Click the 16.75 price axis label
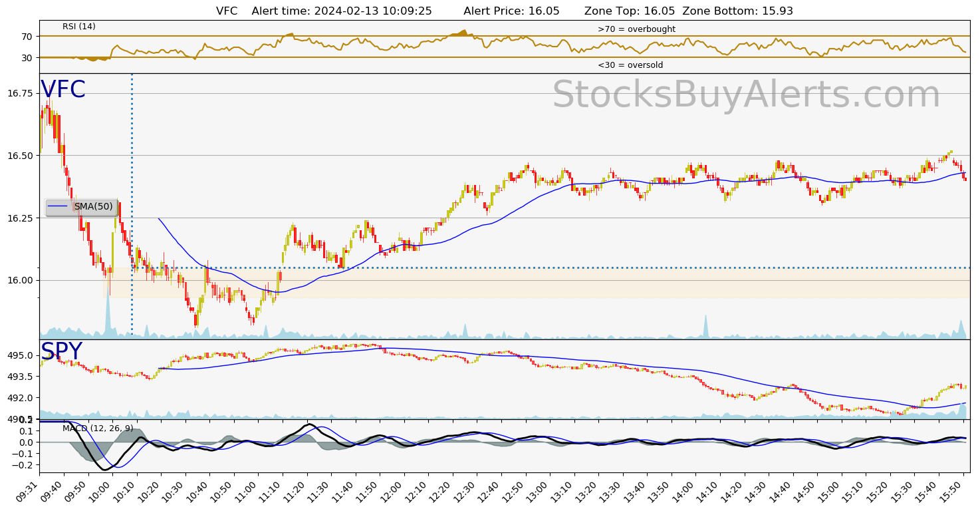The height and width of the screenshot is (511, 980). [x=20, y=93]
